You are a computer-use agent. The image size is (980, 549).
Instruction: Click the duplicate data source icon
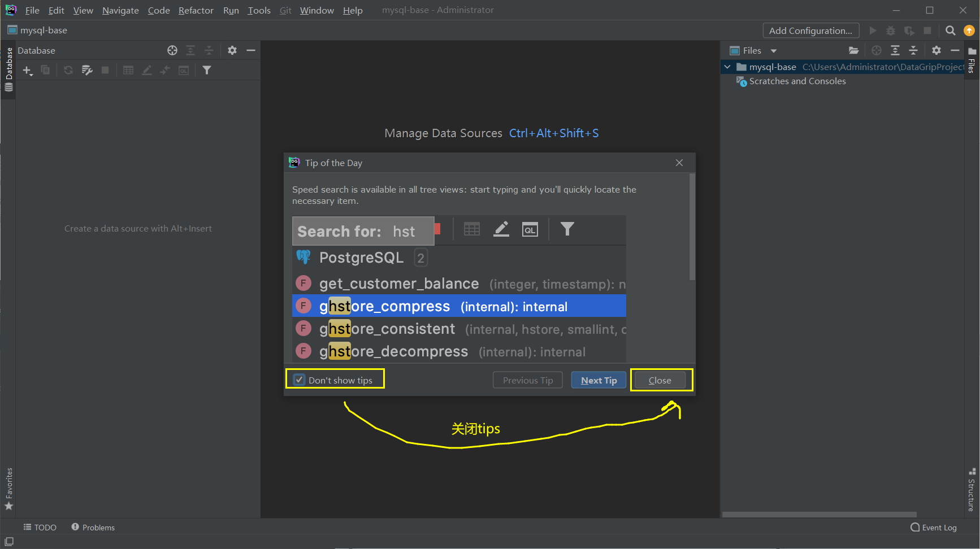tap(45, 70)
